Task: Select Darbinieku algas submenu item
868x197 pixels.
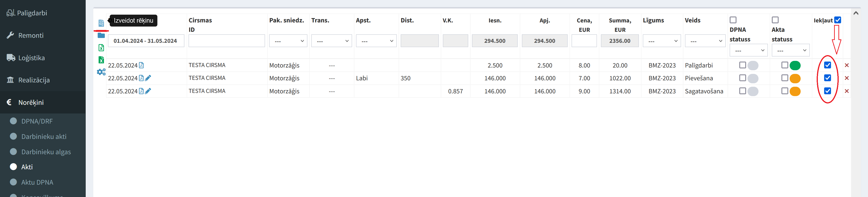Action: 46,152
